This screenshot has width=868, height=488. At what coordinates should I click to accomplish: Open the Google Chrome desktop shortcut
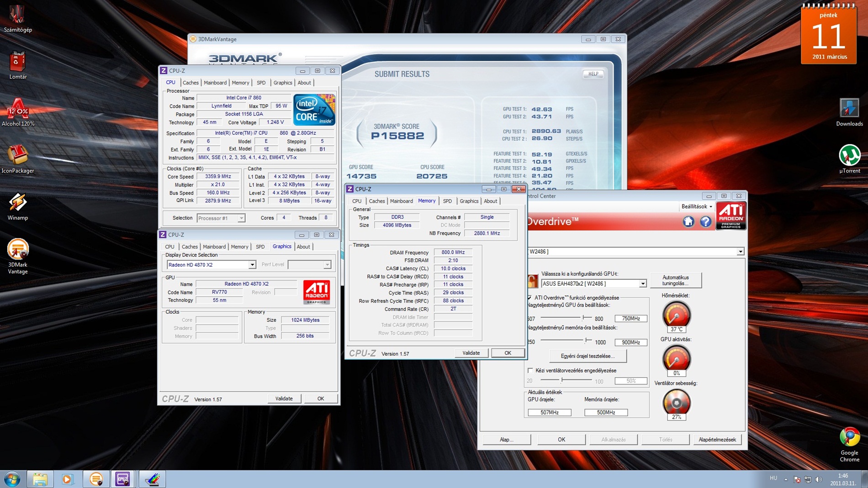point(849,445)
